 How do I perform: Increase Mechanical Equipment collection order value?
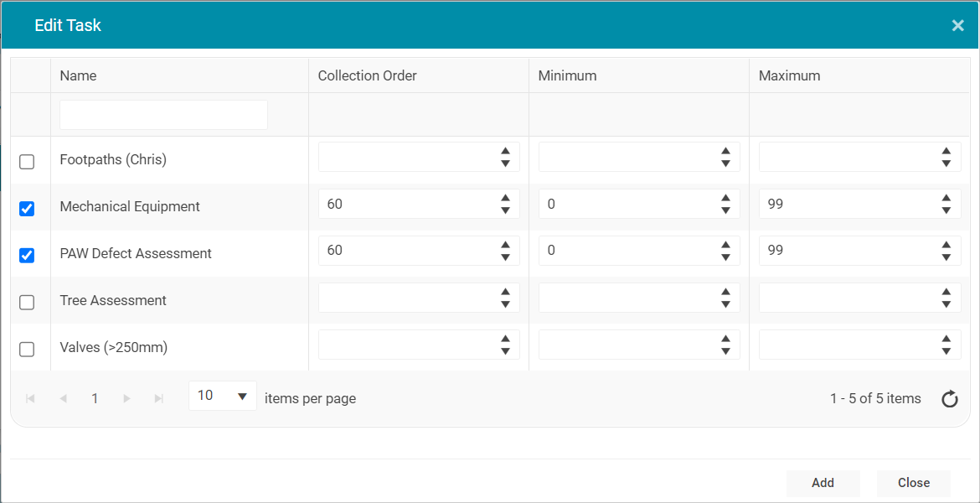pos(505,199)
